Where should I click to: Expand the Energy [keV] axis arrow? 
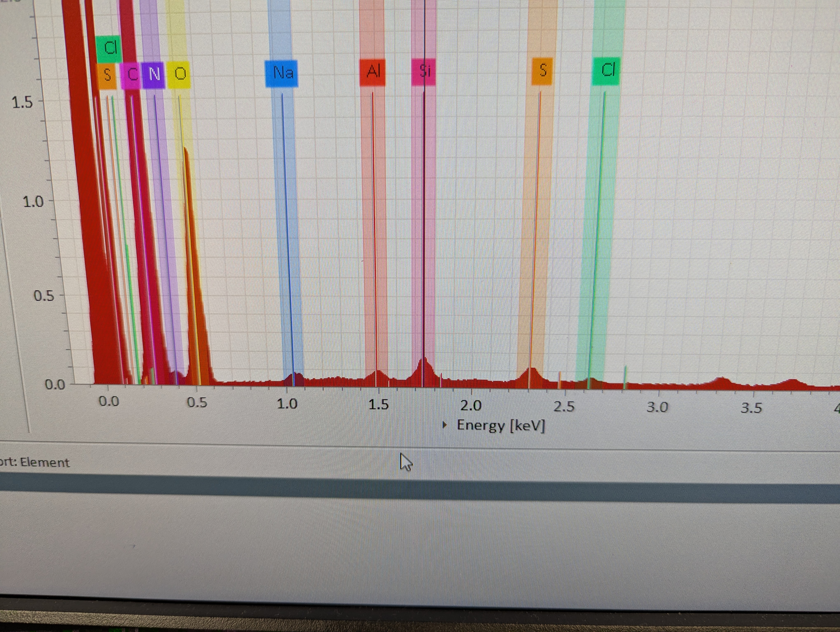(x=445, y=424)
